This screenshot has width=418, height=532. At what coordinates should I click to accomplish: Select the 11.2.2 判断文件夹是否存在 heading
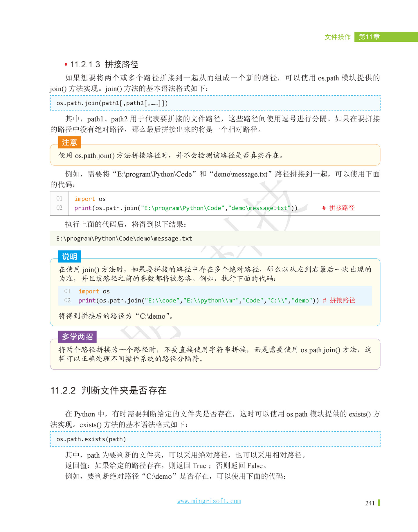(109, 390)
